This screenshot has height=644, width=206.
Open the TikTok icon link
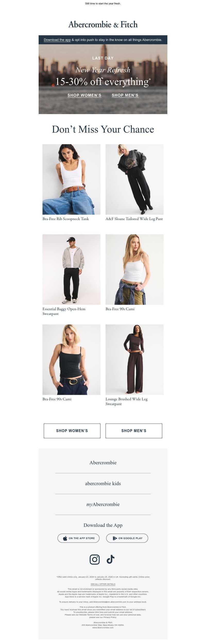click(x=110, y=559)
